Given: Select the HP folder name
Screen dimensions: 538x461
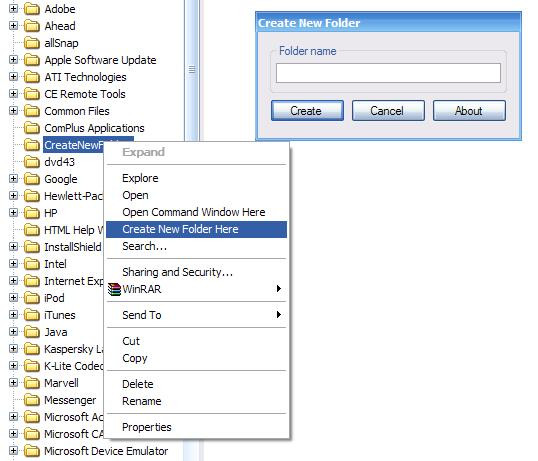Looking at the screenshot, I should (50, 213).
